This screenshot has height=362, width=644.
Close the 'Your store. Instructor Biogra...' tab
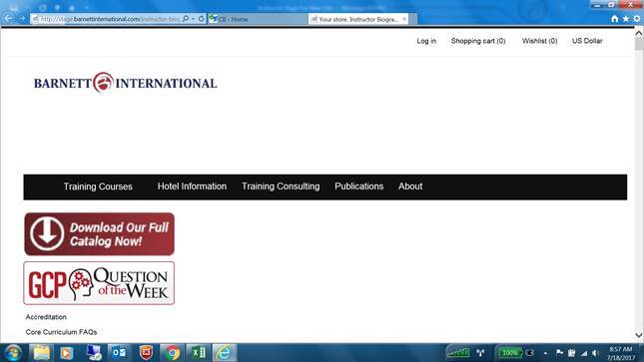404,19
